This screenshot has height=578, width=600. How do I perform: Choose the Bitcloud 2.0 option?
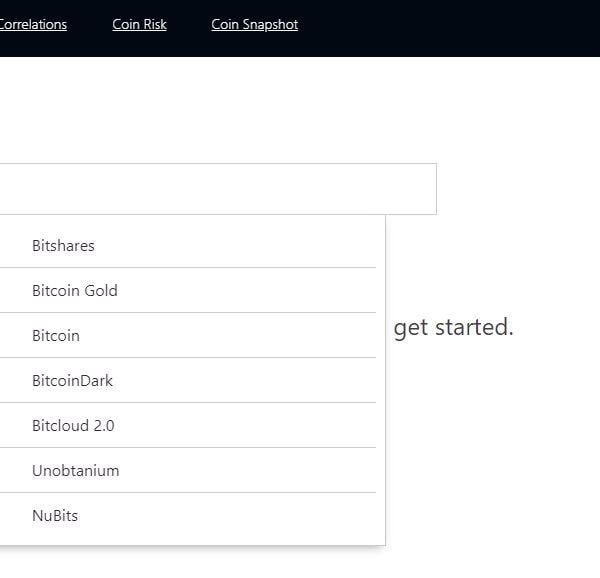pos(73,425)
